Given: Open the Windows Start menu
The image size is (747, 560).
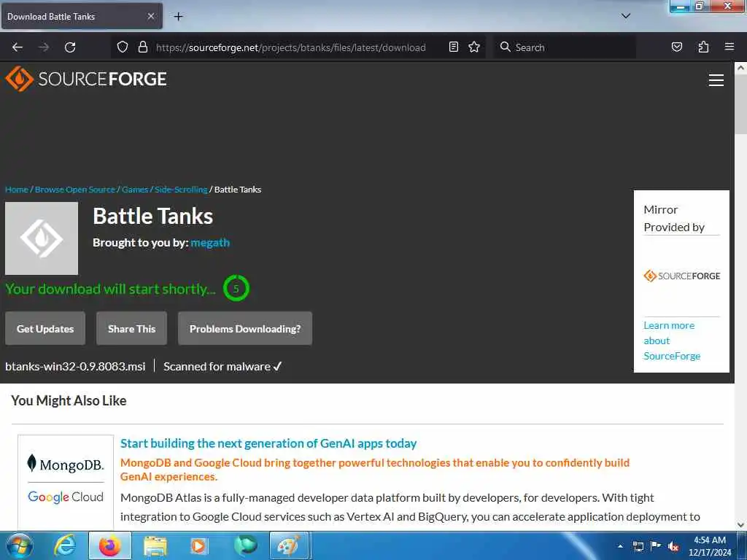Looking at the screenshot, I should click(x=19, y=546).
